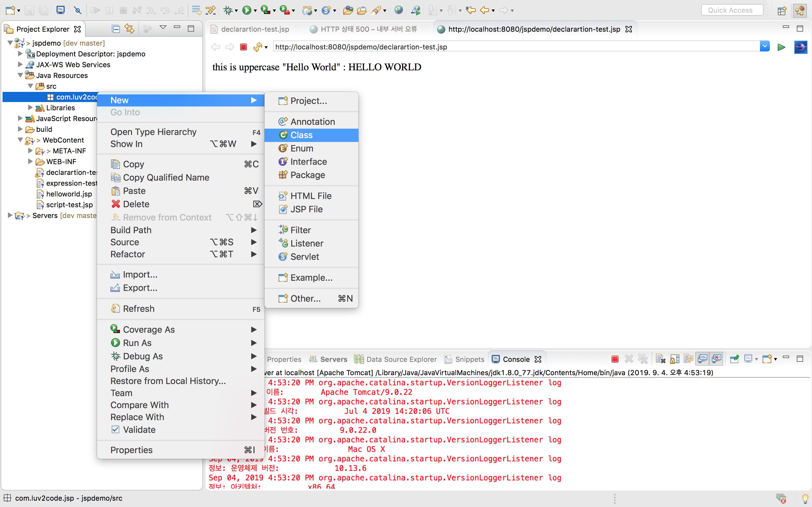812x507 pixels.
Task: Choose Refresh from the context menu
Action: coord(139,309)
